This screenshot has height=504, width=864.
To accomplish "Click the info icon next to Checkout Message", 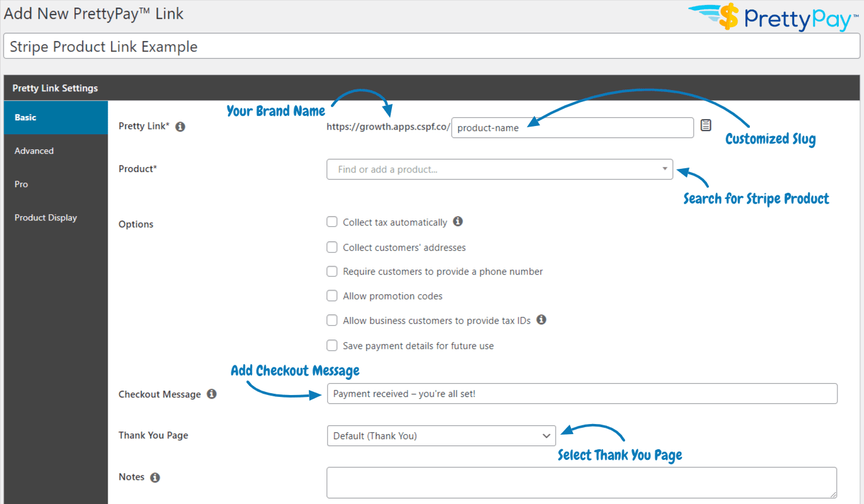I will click(x=212, y=394).
